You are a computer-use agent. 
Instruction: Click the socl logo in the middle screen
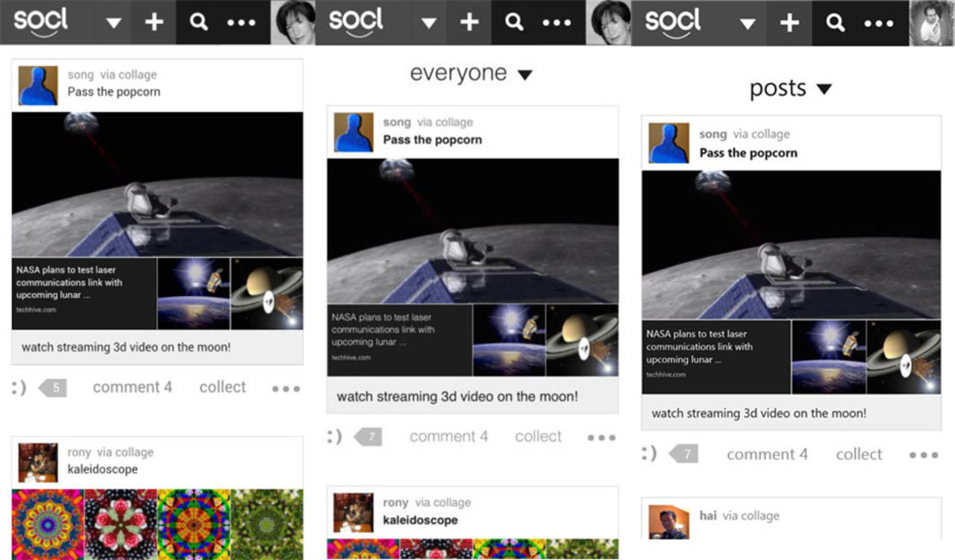click(x=357, y=22)
